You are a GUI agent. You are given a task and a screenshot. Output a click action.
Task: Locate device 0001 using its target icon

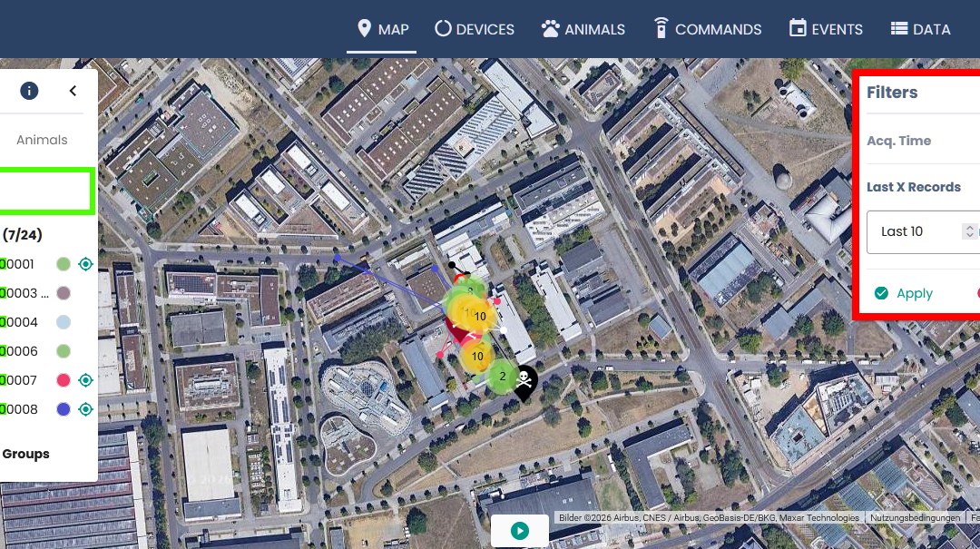tap(86, 264)
